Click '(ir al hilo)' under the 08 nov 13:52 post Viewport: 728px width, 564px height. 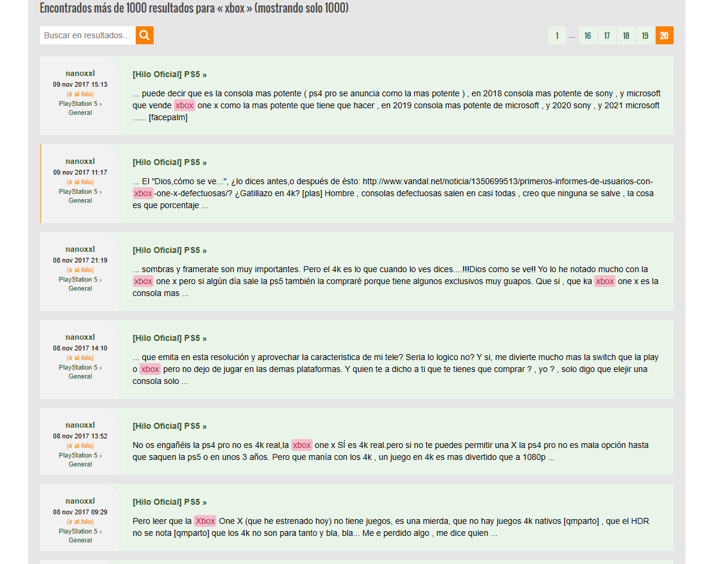coord(80,446)
